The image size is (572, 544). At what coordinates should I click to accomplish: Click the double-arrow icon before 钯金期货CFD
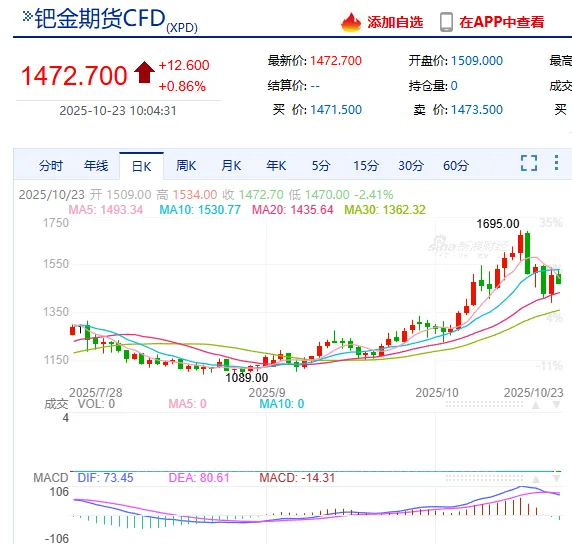point(28,16)
